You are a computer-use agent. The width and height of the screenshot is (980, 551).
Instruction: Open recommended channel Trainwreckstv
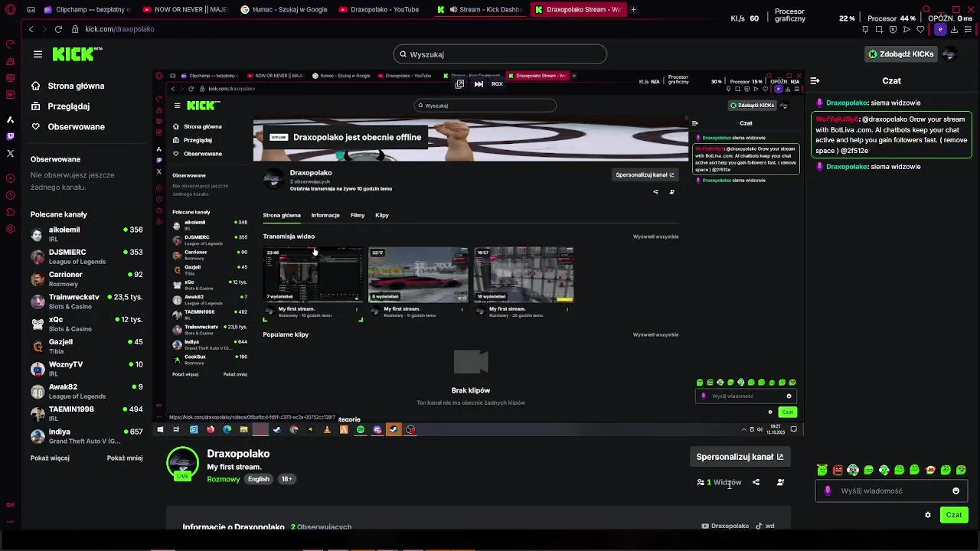[x=87, y=302]
